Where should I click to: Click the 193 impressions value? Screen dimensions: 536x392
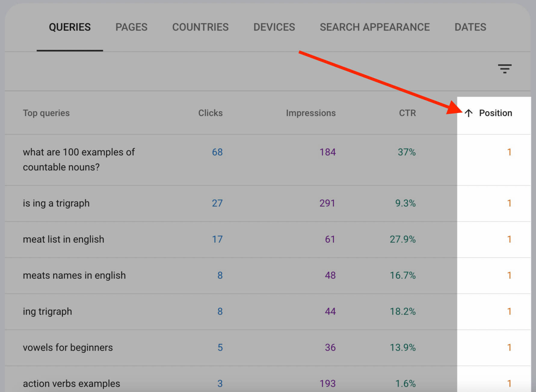click(x=328, y=384)
